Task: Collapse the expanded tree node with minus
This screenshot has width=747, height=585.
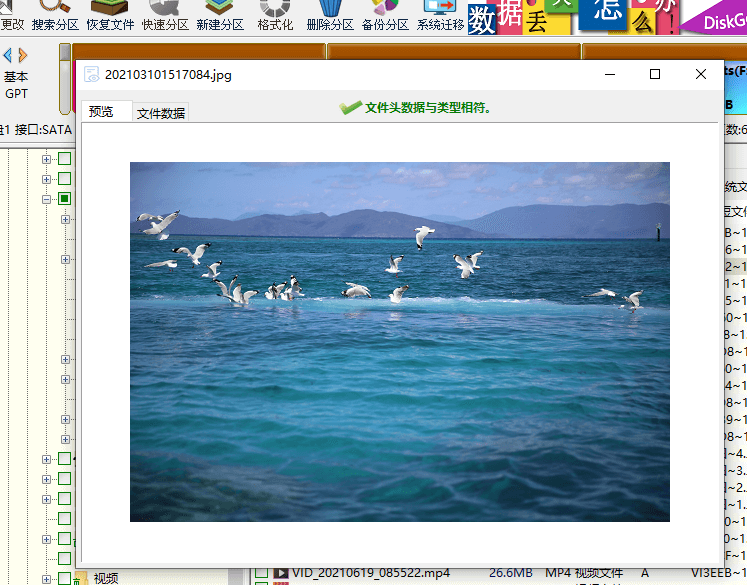Action: [46, 199]
